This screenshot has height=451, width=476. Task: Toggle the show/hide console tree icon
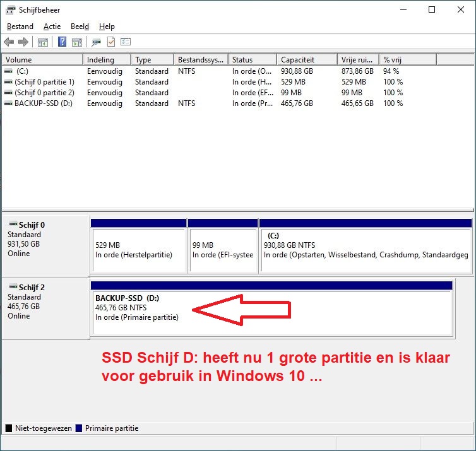(43, 42)
